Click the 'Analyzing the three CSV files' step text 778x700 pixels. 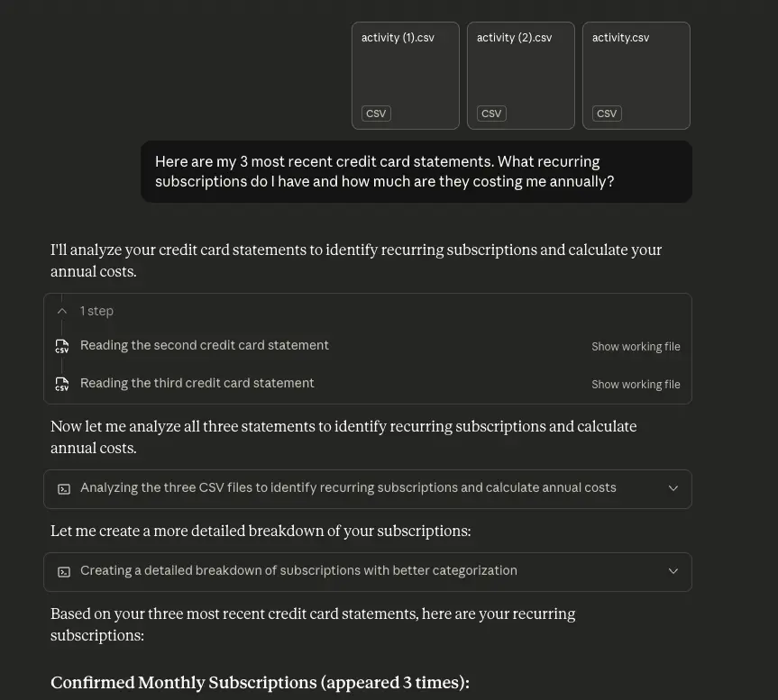(x=348, y=487)
